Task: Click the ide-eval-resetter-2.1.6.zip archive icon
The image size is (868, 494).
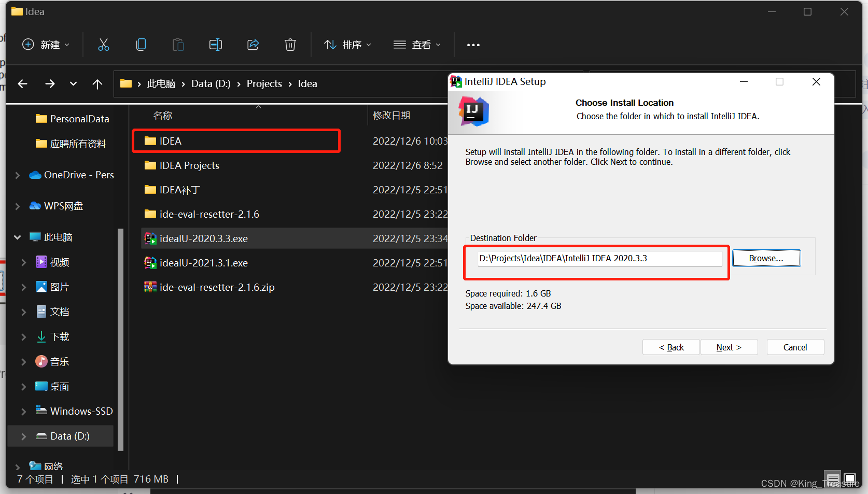Action: coord(150,287)
